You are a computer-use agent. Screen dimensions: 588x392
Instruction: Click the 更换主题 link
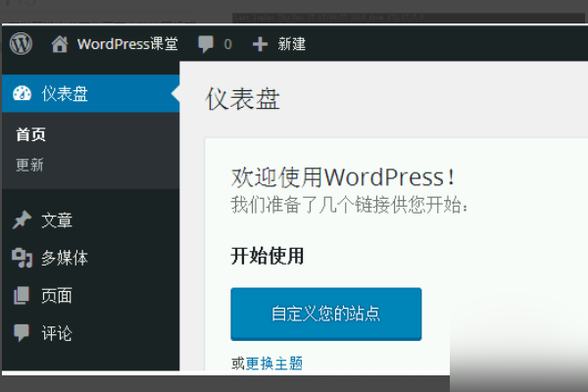pyautogui.click(x=274, y=364)
